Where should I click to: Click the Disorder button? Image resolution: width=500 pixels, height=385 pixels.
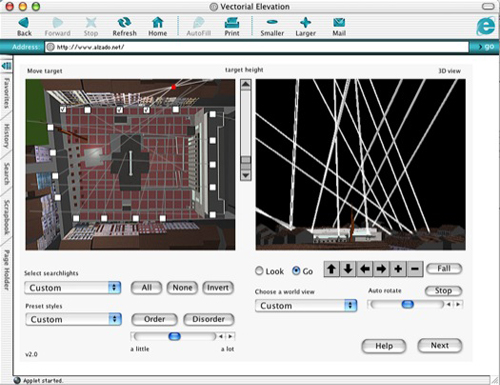coord(209,319)
